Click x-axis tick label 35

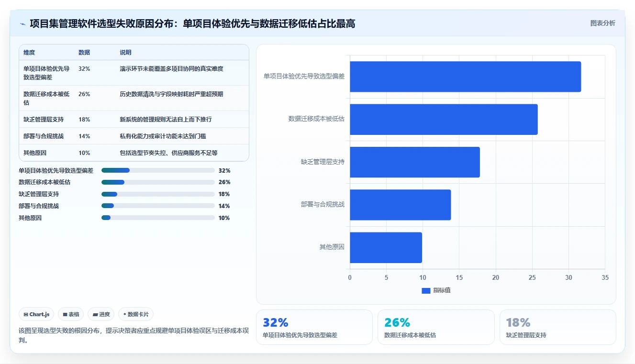605,277
